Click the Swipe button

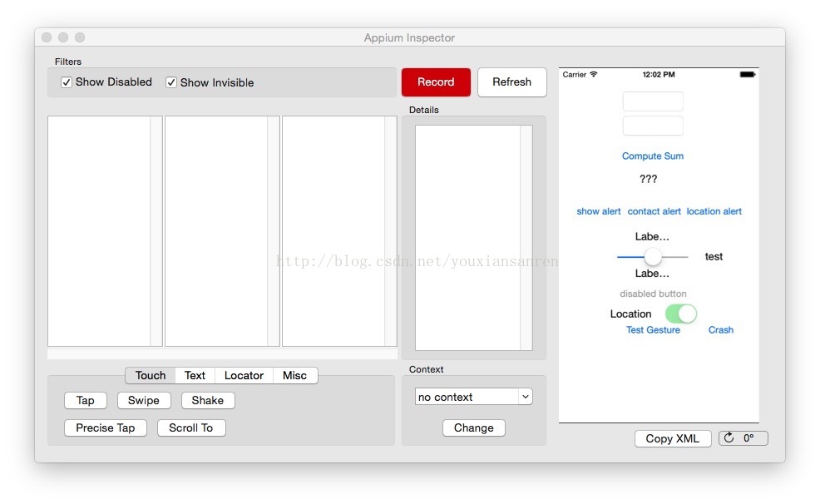(x=144, y=401)
